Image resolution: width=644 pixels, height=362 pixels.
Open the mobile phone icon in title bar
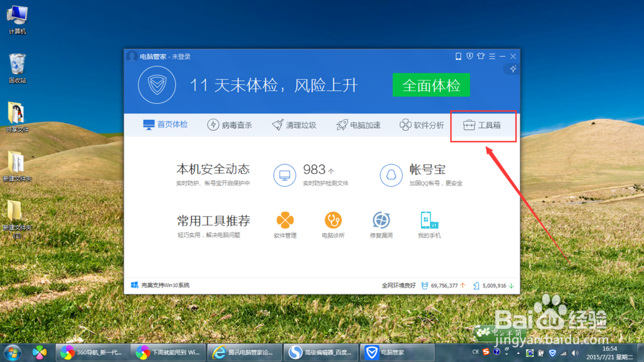(x=459, y=56)
